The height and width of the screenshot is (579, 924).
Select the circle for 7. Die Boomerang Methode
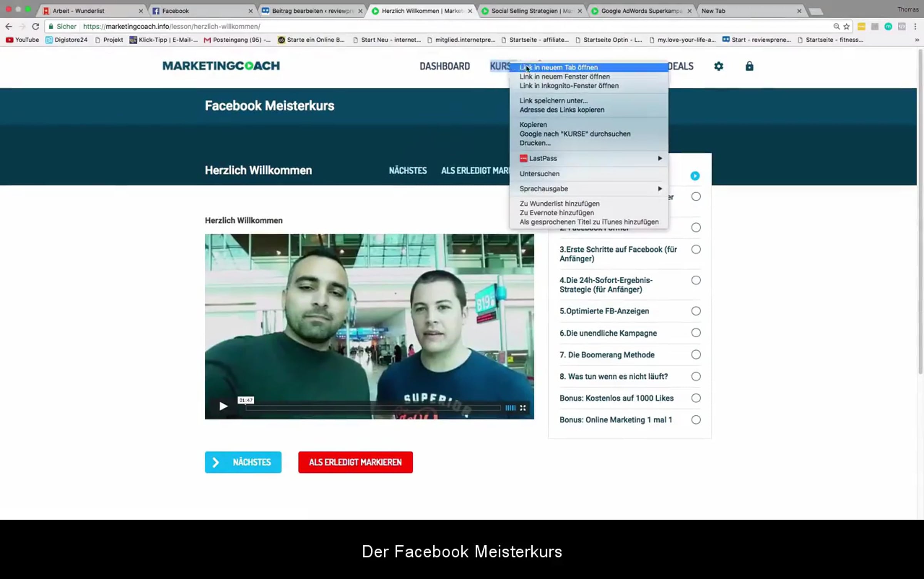696,355
